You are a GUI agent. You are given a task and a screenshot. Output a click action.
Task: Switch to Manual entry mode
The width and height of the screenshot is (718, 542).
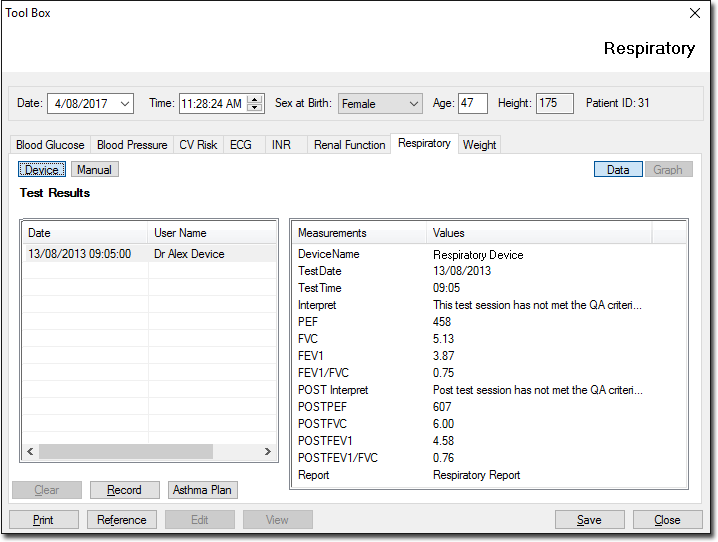(x=94, y=169)
